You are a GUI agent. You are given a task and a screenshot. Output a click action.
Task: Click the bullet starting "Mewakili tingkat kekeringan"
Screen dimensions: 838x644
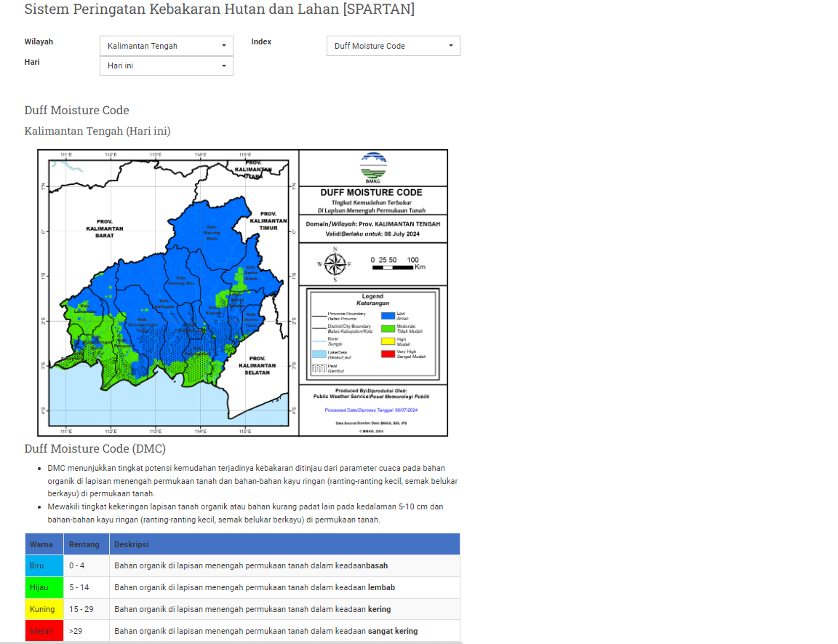pyautogui.click(x=245, y=513)
